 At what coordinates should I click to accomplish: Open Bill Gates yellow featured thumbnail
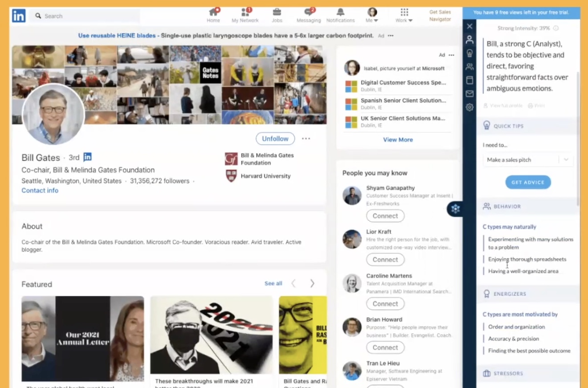pyautogui.click(x=303, y=335)
